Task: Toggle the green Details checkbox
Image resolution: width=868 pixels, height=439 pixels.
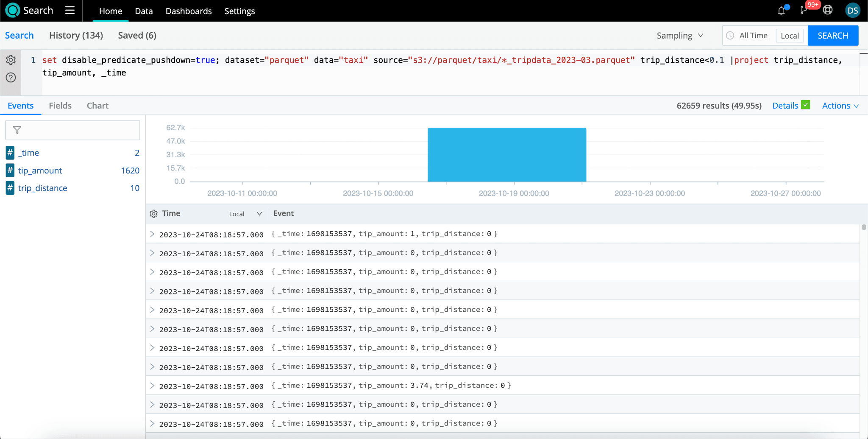Action: pyautogui.click(x=806, y=105)
